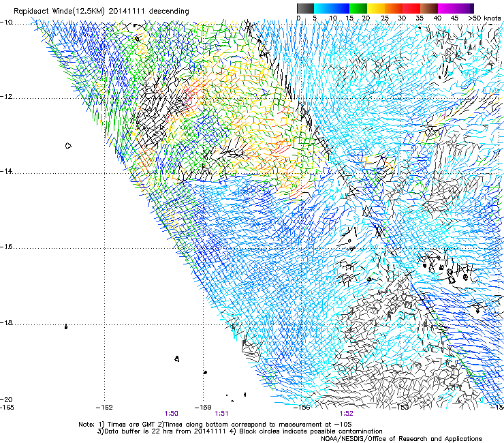Image resolution: width=504 pixels, height=443 pixels.
Task: Click the '-156' longitude axis label
Action: 302,408
